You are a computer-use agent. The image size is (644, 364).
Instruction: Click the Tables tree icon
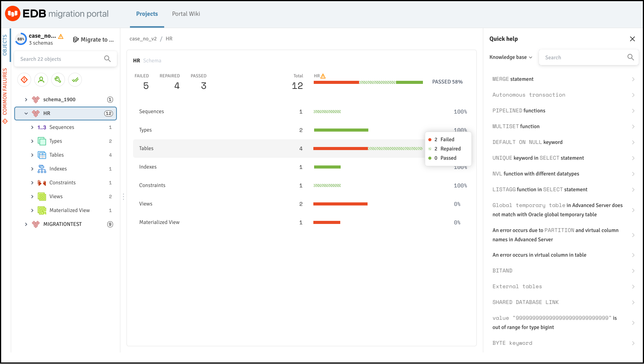coord(42,155)
